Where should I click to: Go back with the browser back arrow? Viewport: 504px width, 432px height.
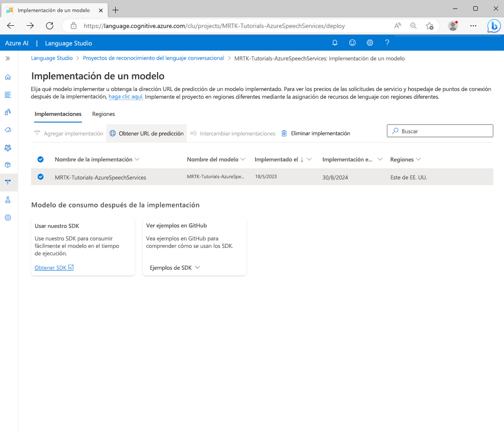(11, 26)
